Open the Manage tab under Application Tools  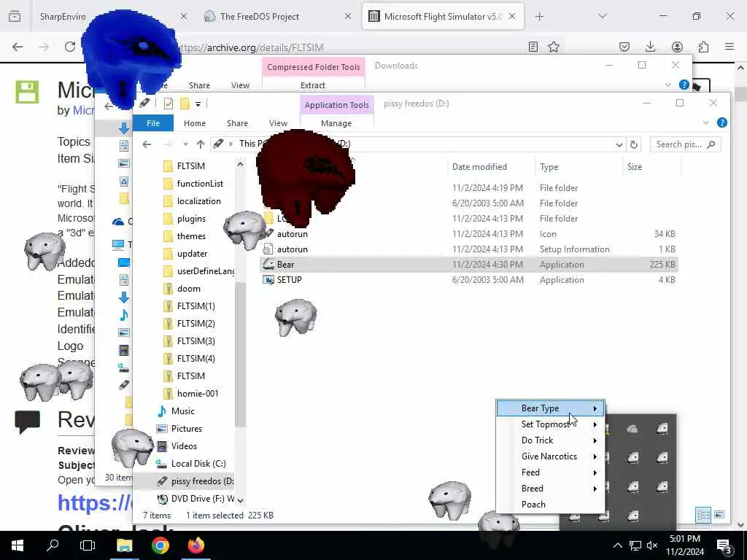coord(336,122)
